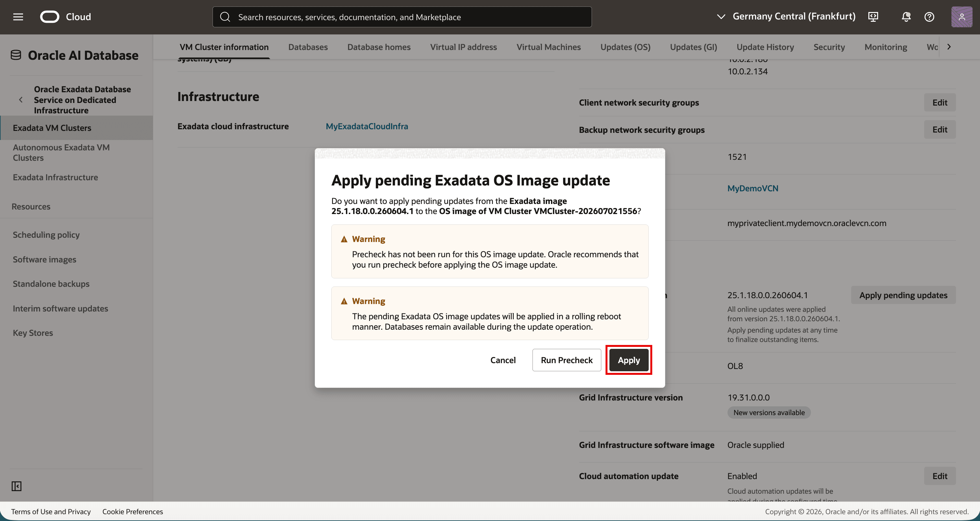Image resolution: width=980 pixels, height=521 pixels.
Task: Click the Oracle AI Database icon
Action: (16, 55)
